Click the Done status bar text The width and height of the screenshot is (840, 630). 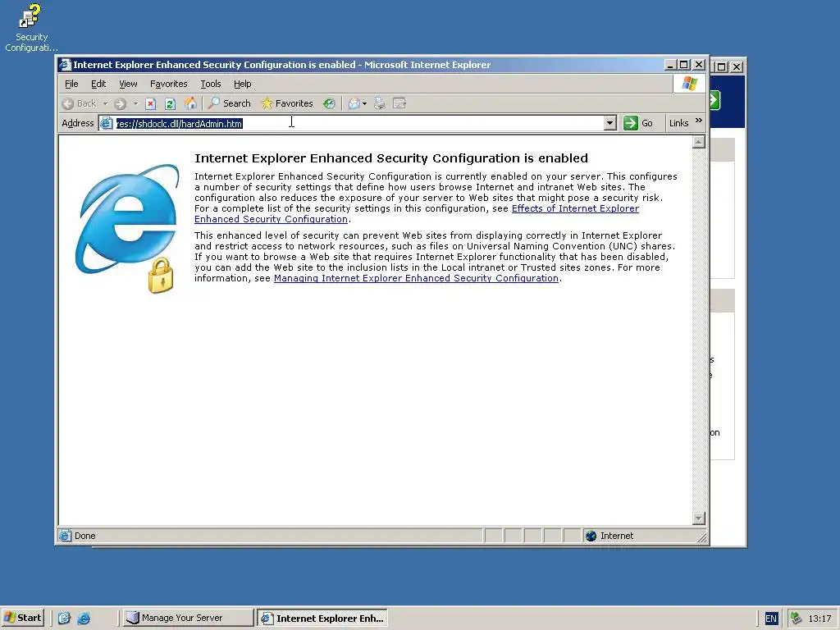pyautogui.click(x=85, y=536)
